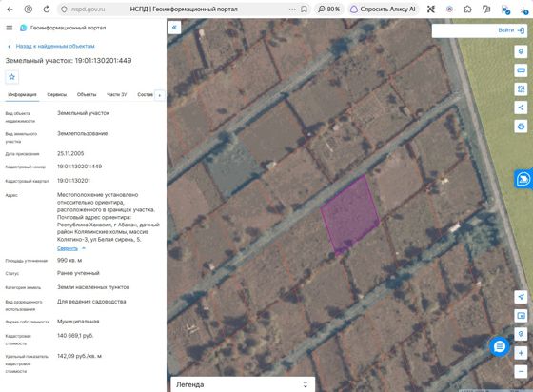Select the area value 990 кв. м
The width and height of the screenshot is (533, 392).
point(69,260)
